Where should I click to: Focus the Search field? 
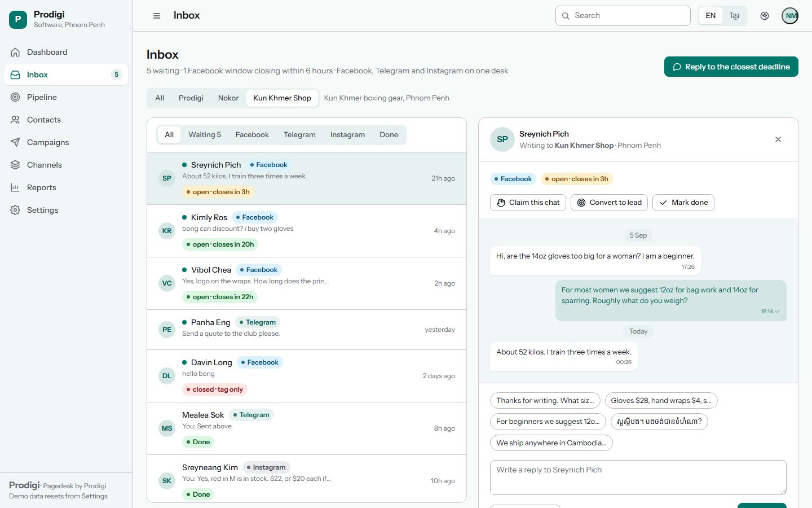point(623,16)
